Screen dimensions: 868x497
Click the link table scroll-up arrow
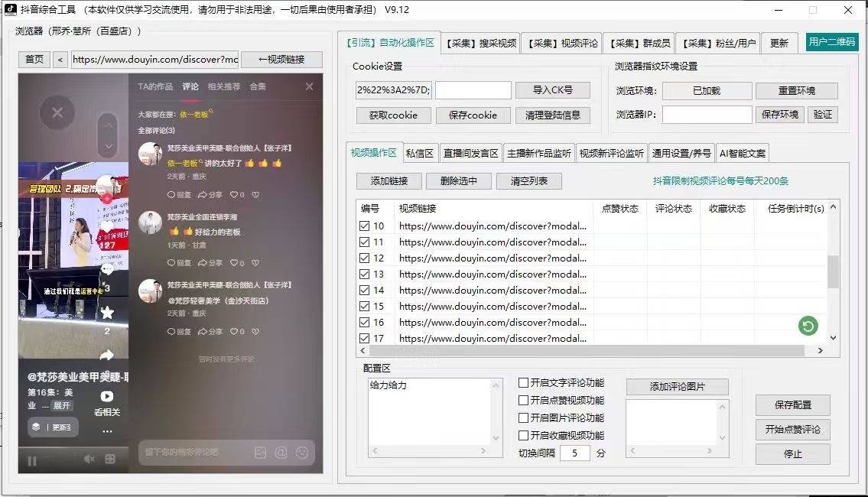833,207
